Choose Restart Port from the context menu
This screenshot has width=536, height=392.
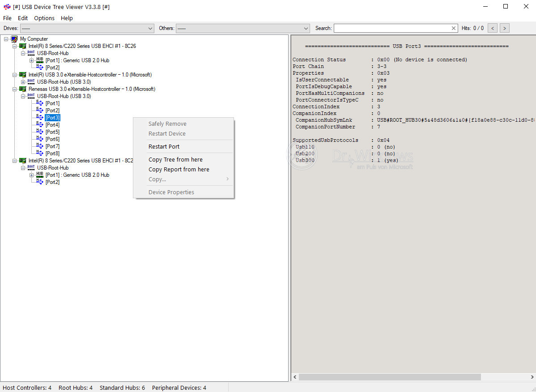(x=183, y=146)
